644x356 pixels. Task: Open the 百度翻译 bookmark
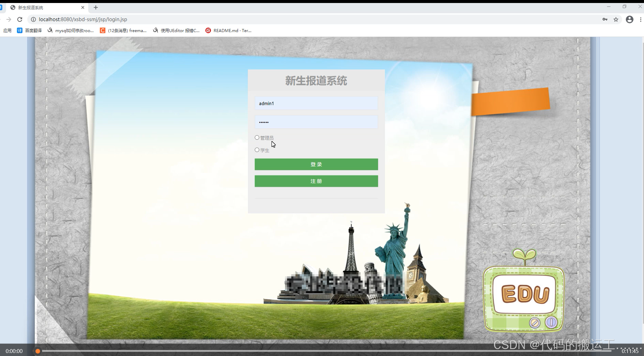(29, 31)
